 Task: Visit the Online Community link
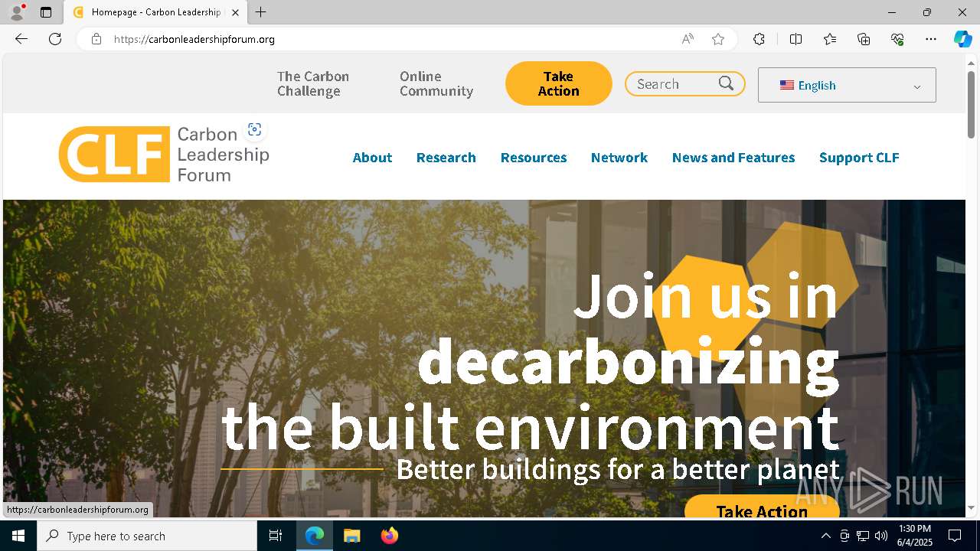coord(436,83)
